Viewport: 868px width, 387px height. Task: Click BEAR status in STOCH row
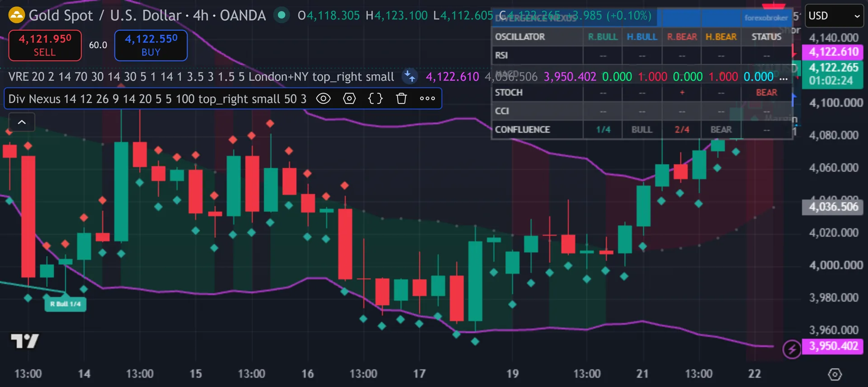[767, 93]
